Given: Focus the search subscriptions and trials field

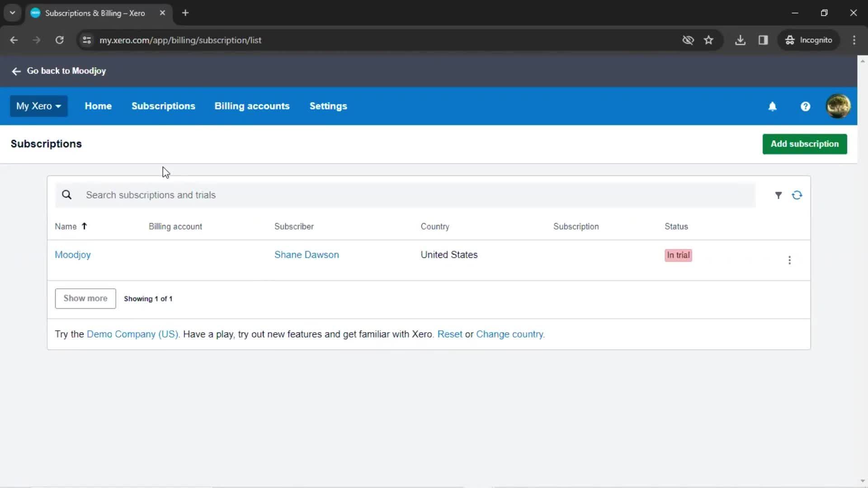Looking at the screenshot, I should [x=405, y=195].
